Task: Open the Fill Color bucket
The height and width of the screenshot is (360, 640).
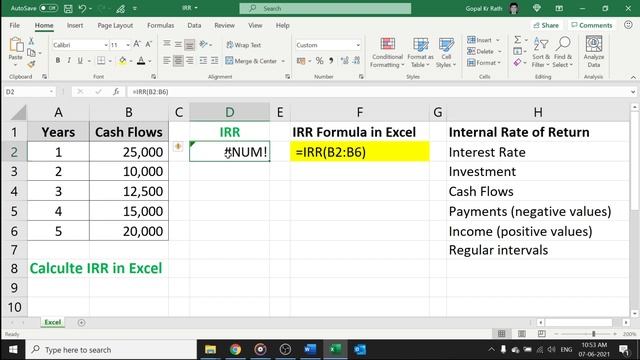Action: pyautogui.click(x=122, y=61)
